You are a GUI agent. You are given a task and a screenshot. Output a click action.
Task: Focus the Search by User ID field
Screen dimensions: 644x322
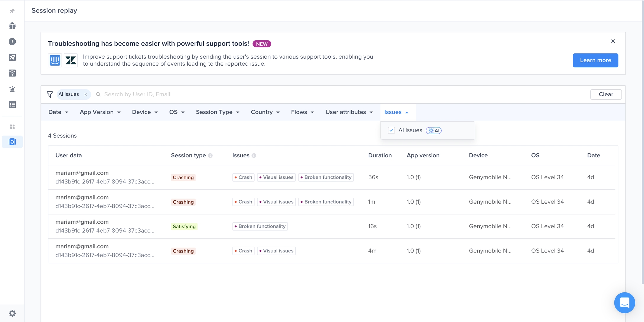tap(196, 94)
